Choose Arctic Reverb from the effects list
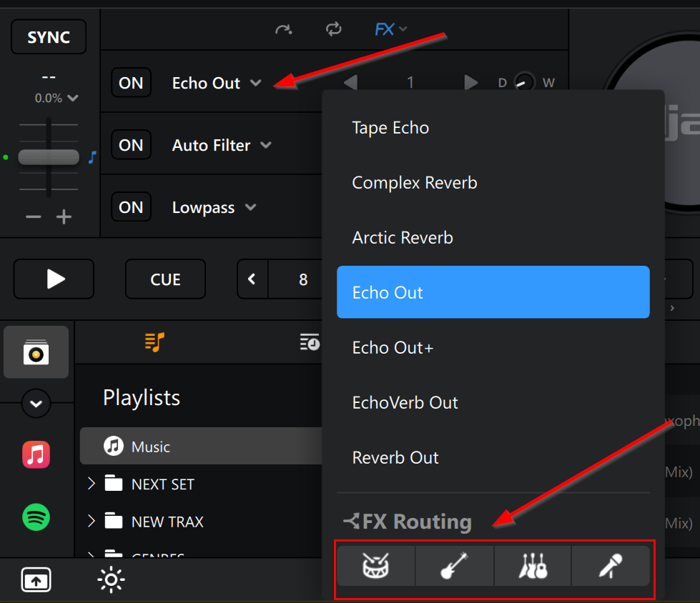700x603 pixels. (x=403, y=238)
